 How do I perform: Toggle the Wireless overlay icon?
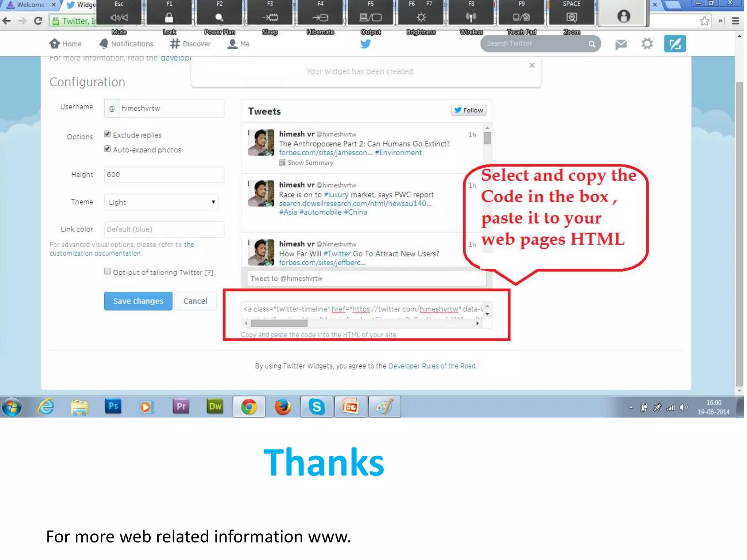pos(471,17)
